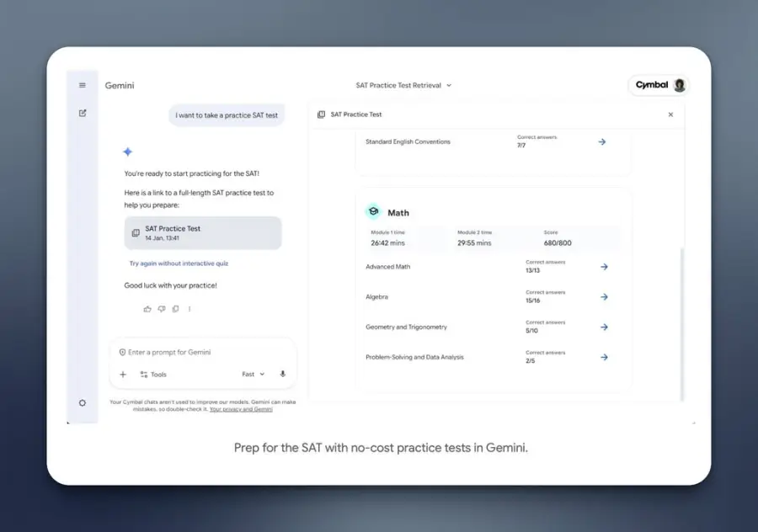The height and width of the screenshot is (532, 758).
Task: Click the user message 'I want to take a practice SAT test'
Action: point(227,115)
